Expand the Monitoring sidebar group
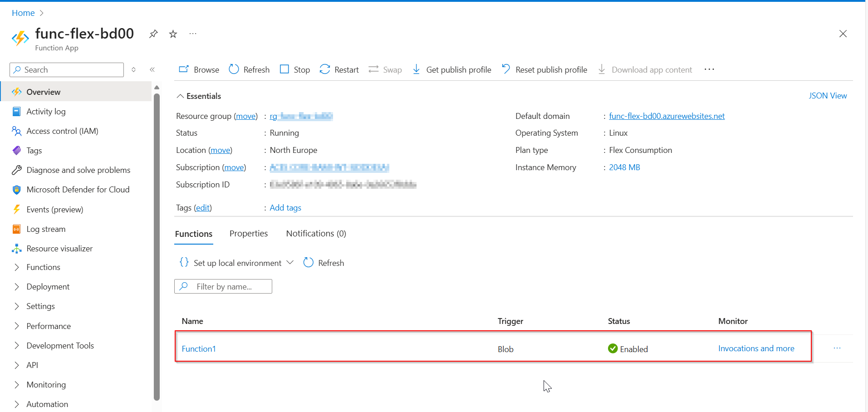Viewport: 868px width, 412px height. (17, 384)
